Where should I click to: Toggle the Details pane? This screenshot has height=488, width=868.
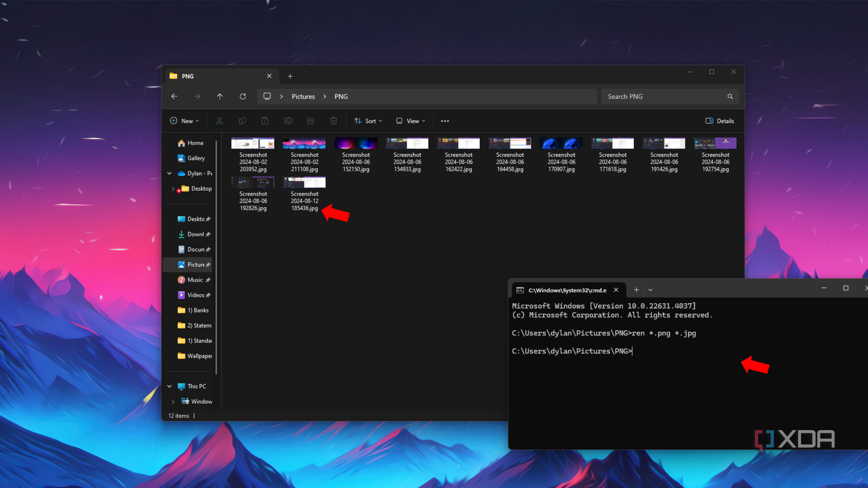click(x=719, y=120)
